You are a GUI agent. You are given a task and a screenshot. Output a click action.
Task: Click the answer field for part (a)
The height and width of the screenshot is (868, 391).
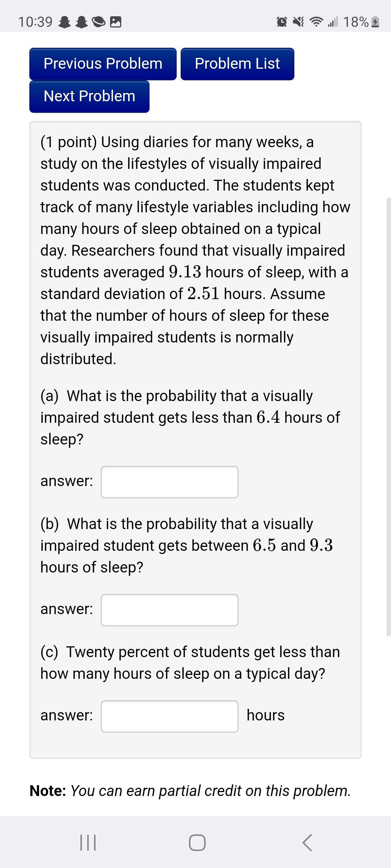point(169,482)
